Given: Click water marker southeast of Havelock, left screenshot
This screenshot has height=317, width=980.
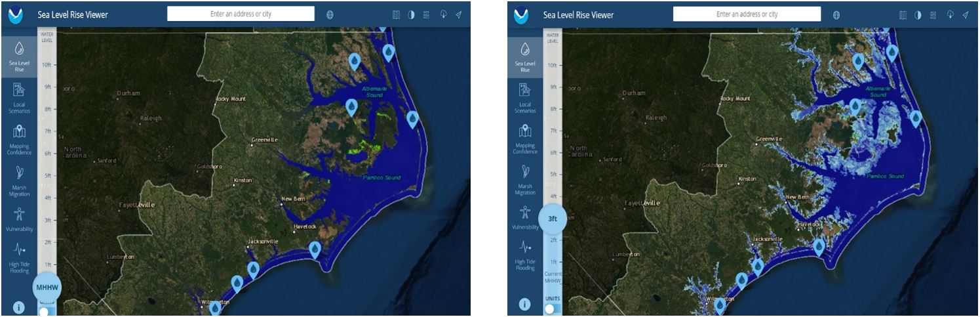Looking at the screenshot, I should click(x=315, y=249).
